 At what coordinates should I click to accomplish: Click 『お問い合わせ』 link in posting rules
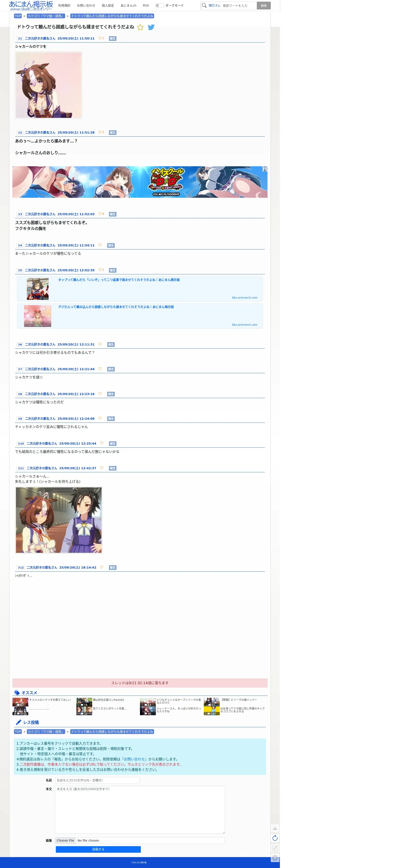pyautogui.click(x=134, y=759)
